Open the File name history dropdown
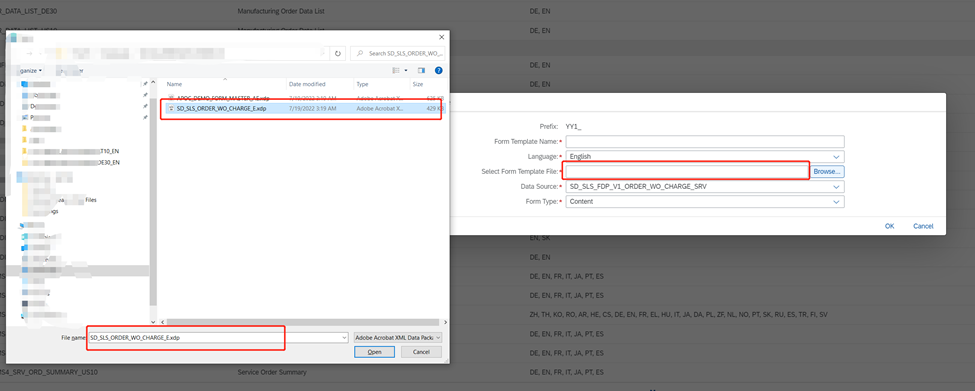 344,337
